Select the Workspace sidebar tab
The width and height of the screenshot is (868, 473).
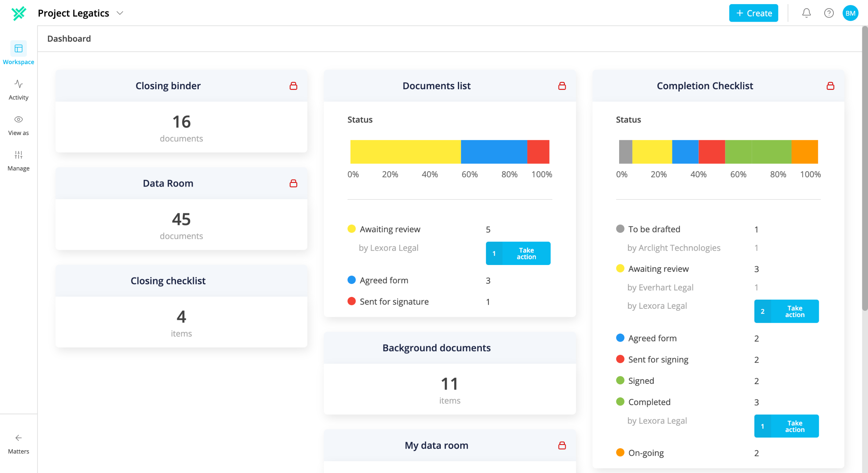pos(19,53)
